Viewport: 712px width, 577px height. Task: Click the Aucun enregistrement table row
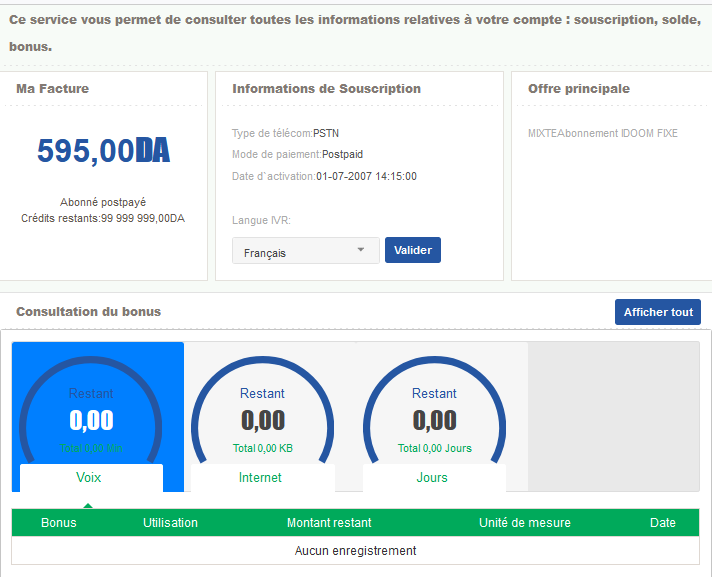click(x=355, y=551)
